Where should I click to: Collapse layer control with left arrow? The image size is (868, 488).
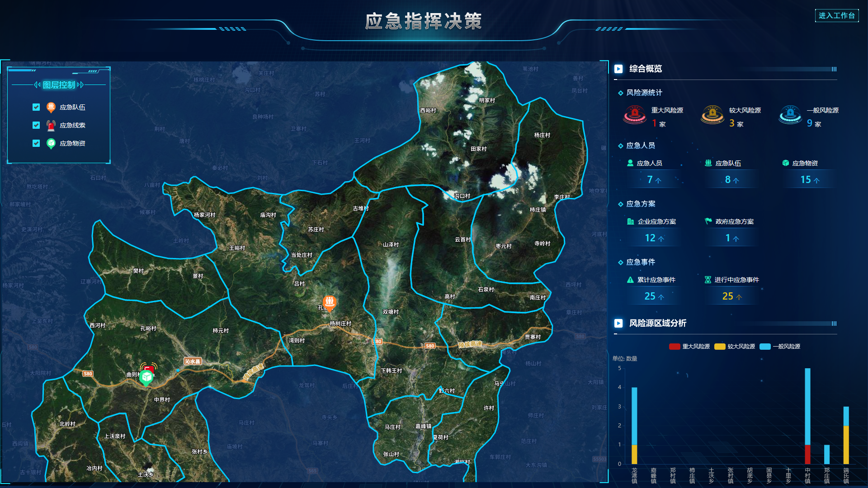tap(37, 85)
